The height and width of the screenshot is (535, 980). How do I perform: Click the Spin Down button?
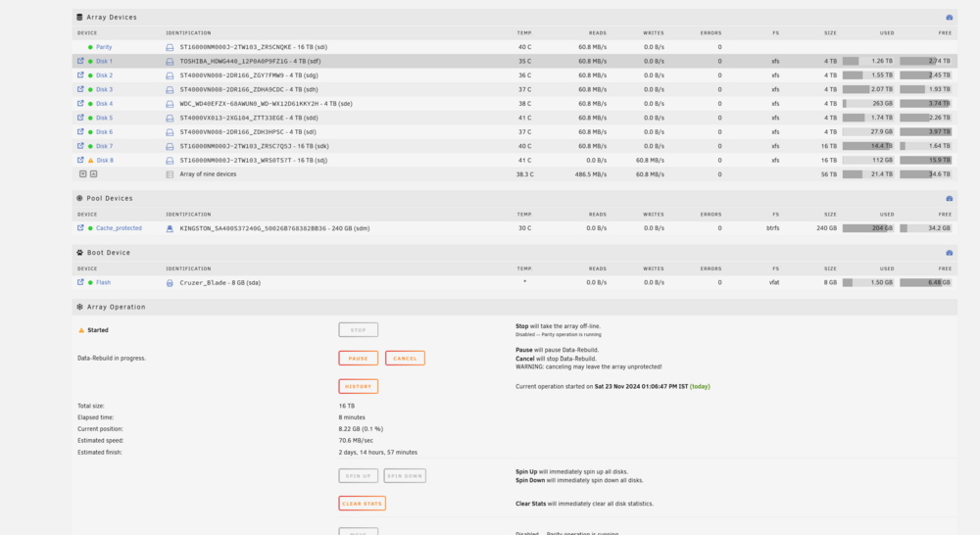click(405, 475)
